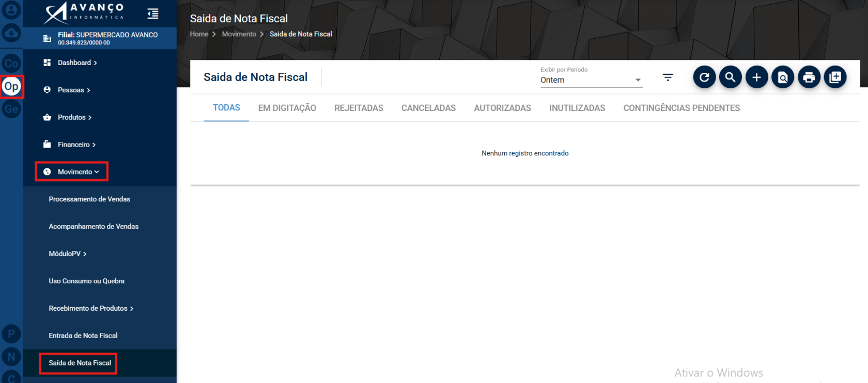Image resolution: width=868 pixels, height=383 pixels.
Task: Click the add-to-collection button
Action: click(x=835, y=77)
